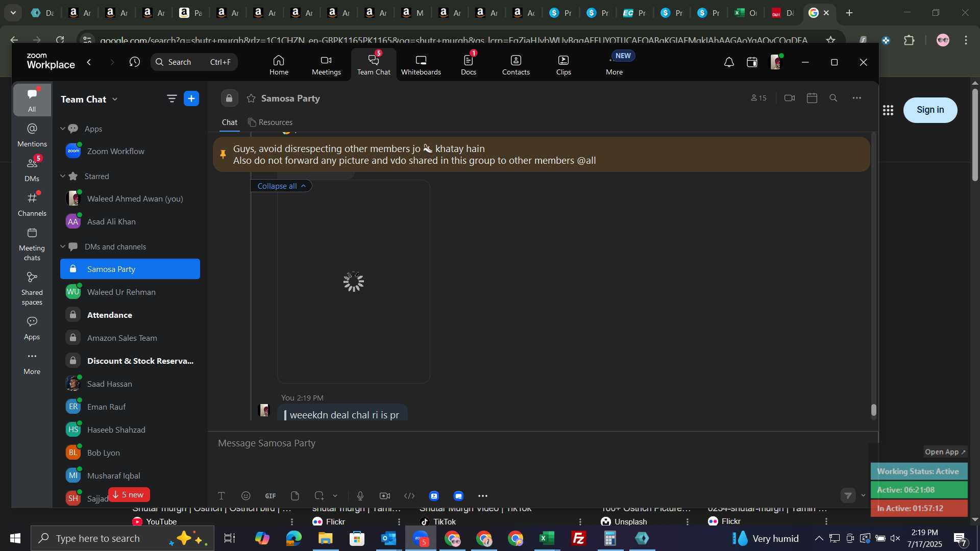Open send options dropdown arrow
Viewport: 980px width, 551px height.
pyautogui.click(x=864, y=495)
